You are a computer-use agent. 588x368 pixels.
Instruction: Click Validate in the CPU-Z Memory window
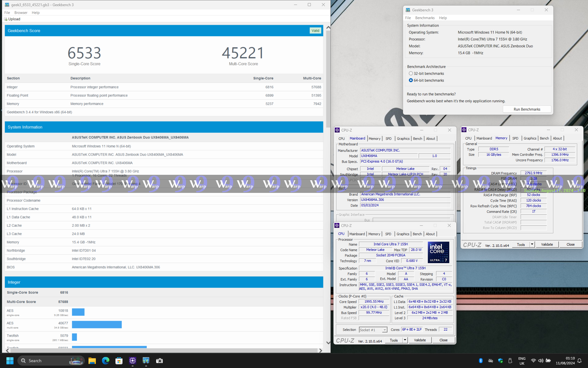tap(547, 244)
